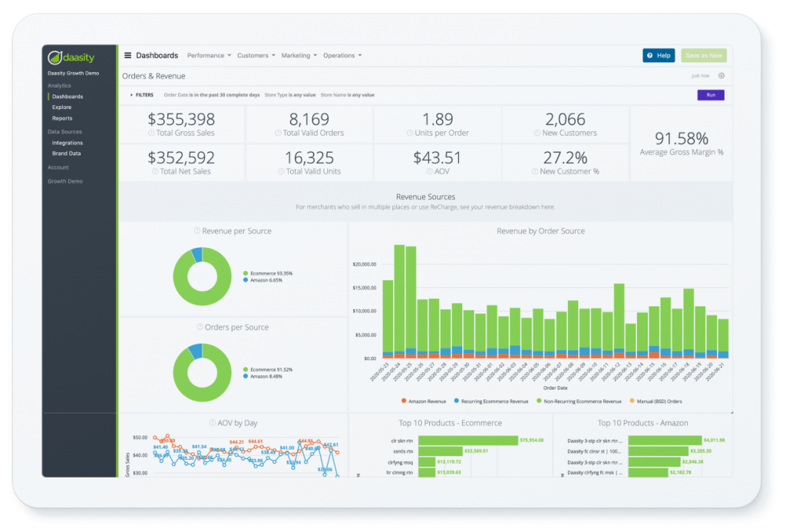Click the Save as New button
This screenshot has height=532, width=786.
(704, 55)
